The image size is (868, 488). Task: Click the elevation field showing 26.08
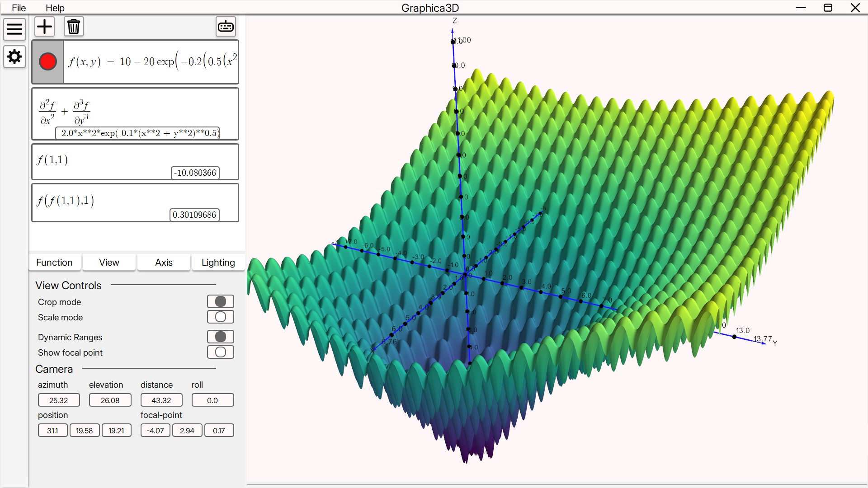(110, 400)
